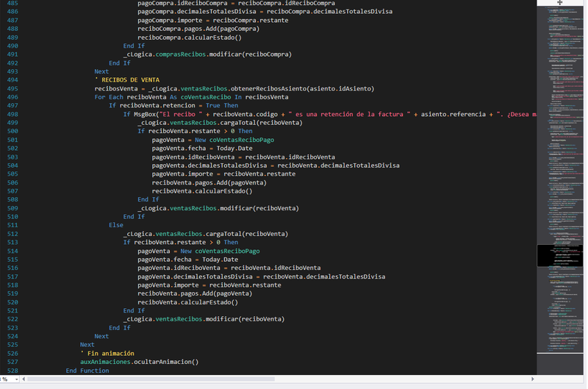Viewport: 588px width, 389px height.
Task: Click line number 528
Action: [12, 371]
